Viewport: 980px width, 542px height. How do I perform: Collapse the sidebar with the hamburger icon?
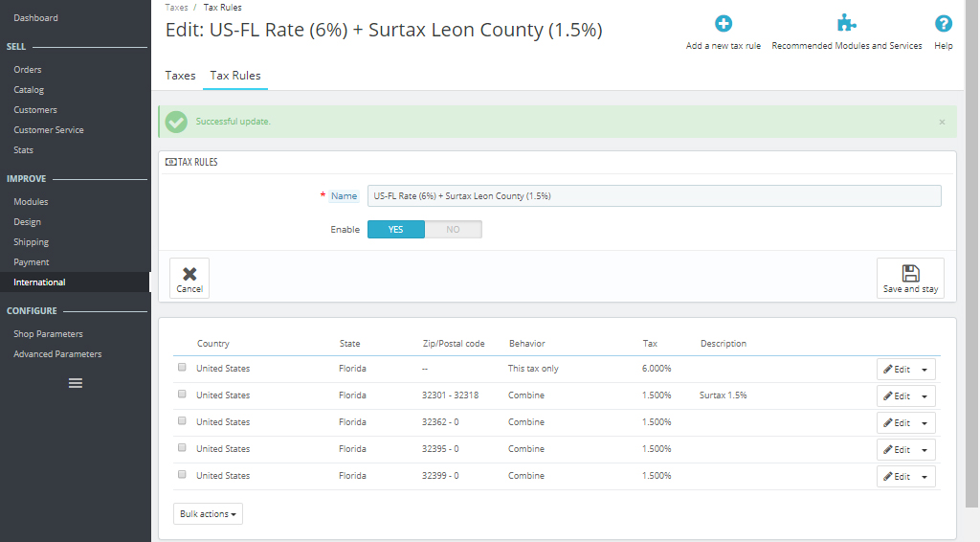[x=76, y=383]
